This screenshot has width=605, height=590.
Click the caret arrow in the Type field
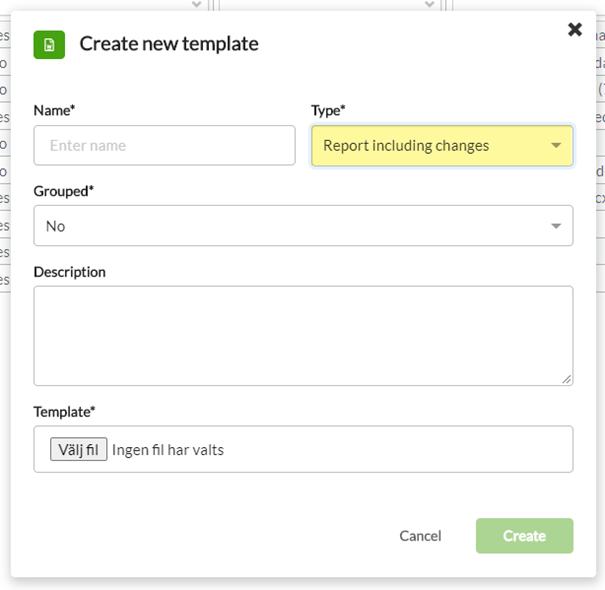point(556,145)
